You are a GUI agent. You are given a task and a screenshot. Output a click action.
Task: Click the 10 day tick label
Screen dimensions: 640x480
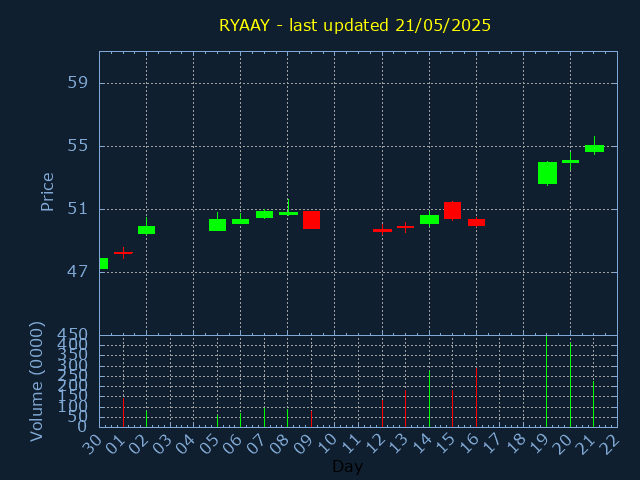pos(328,444)
